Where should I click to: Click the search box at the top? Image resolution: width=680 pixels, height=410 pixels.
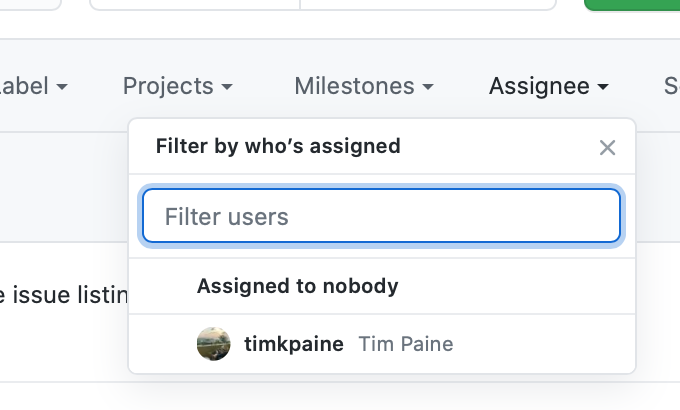pyautogui.click(x=323, y=5)
